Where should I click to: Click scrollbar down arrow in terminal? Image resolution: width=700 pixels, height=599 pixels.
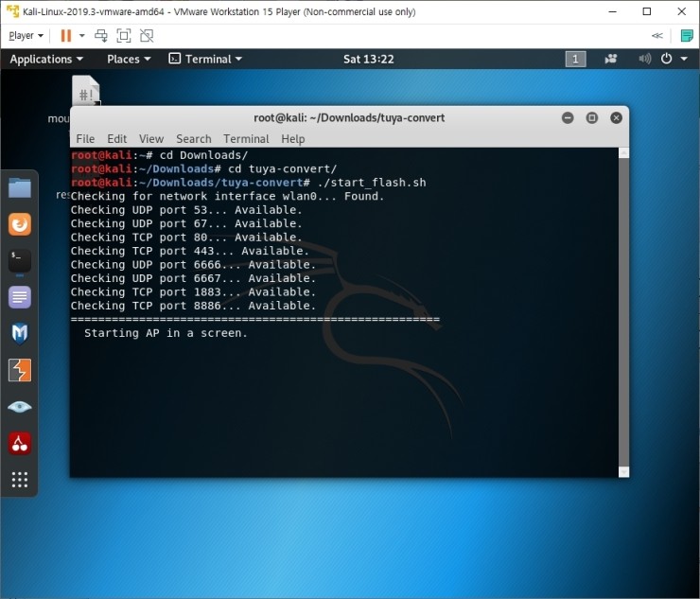point(623,472)
